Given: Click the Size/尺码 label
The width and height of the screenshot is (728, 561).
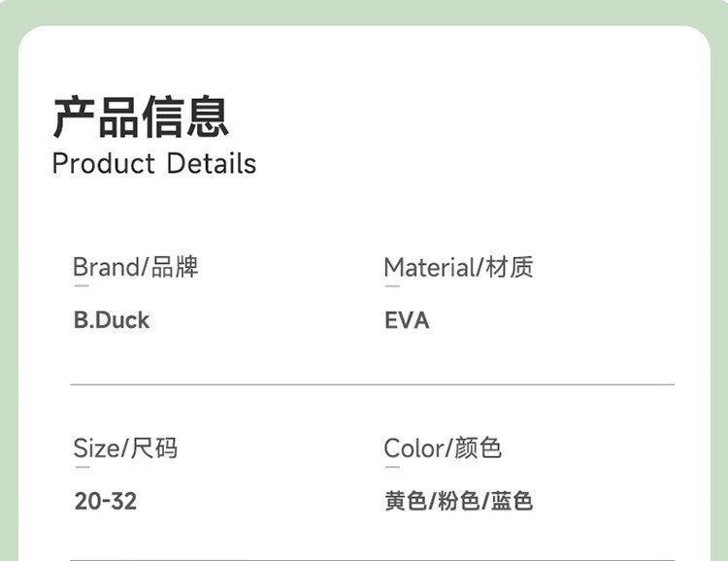Looking at the screenshot, I should pyautogui.click(x=125, y=448).
